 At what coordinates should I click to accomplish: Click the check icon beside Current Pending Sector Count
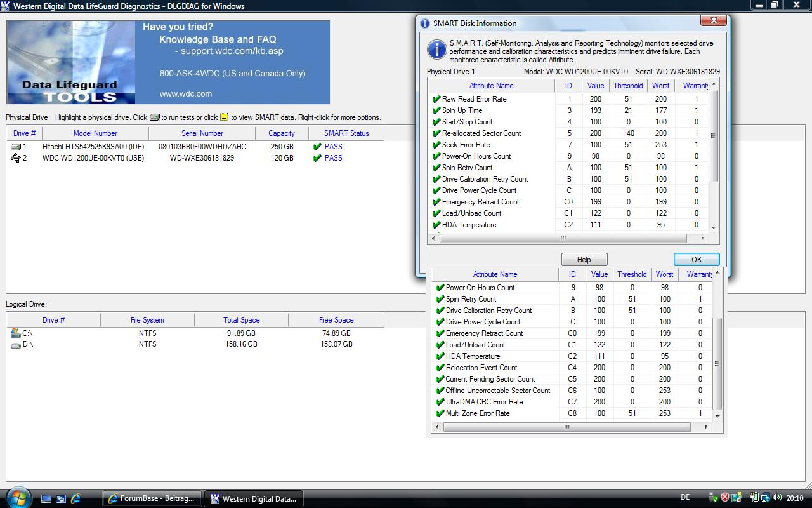(x=440, y=379)
